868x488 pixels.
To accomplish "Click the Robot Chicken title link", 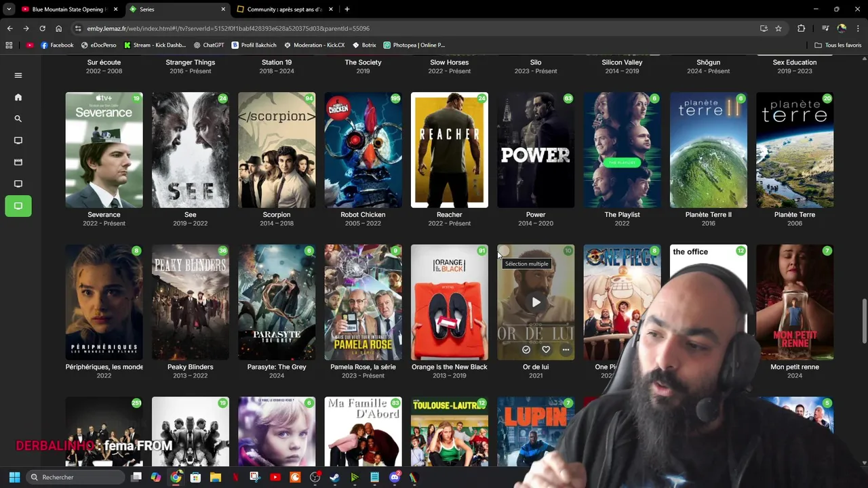I will (x=363, y=215).
